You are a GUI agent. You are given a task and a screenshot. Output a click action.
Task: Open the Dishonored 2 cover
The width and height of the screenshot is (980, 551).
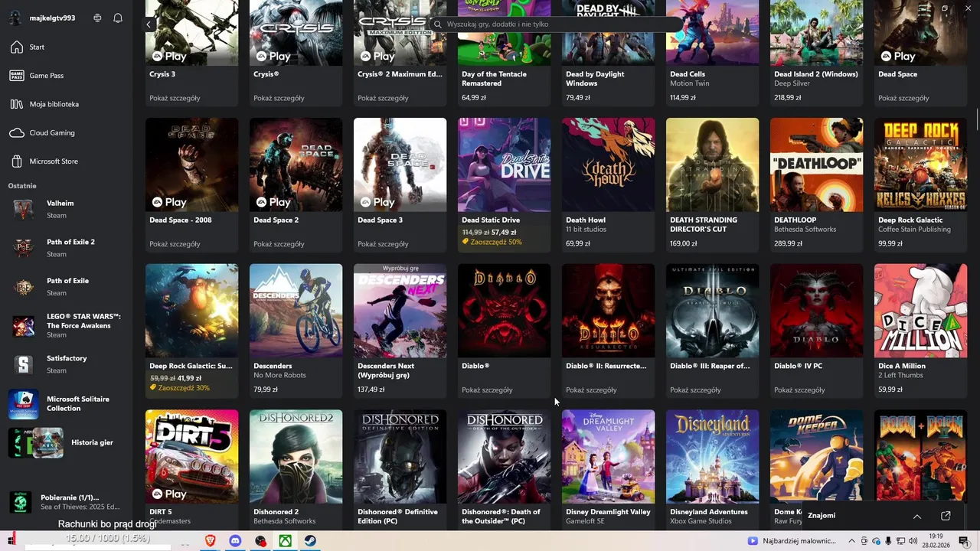click(x=296, y=456)
